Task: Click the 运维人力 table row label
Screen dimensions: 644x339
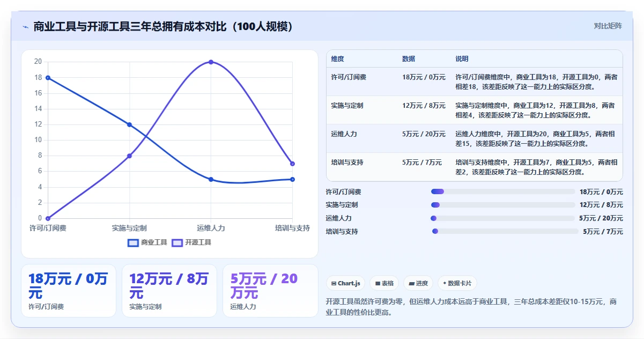Action: (x=344, y=134)
